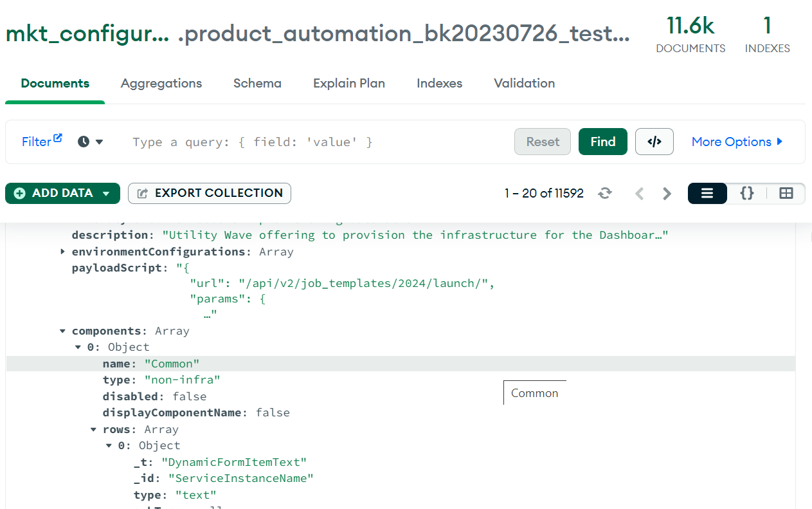Focus the query filter input field

(x=315, y=142)
